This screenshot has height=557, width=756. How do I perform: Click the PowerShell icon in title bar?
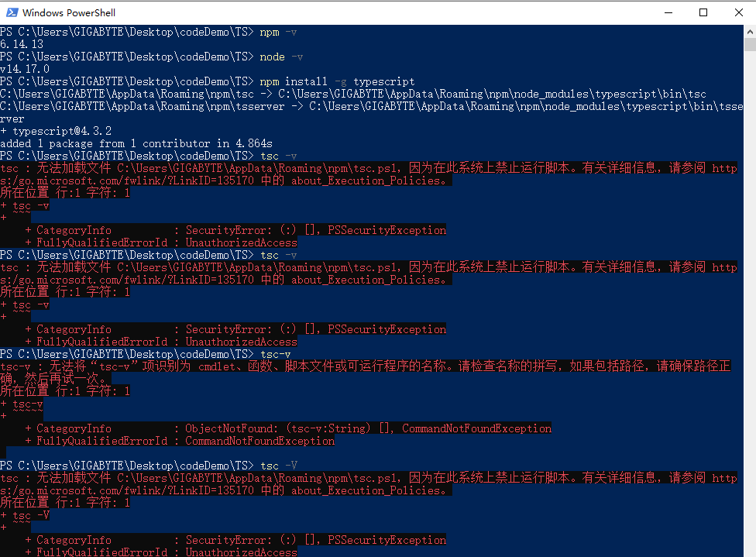click(12, 12)
